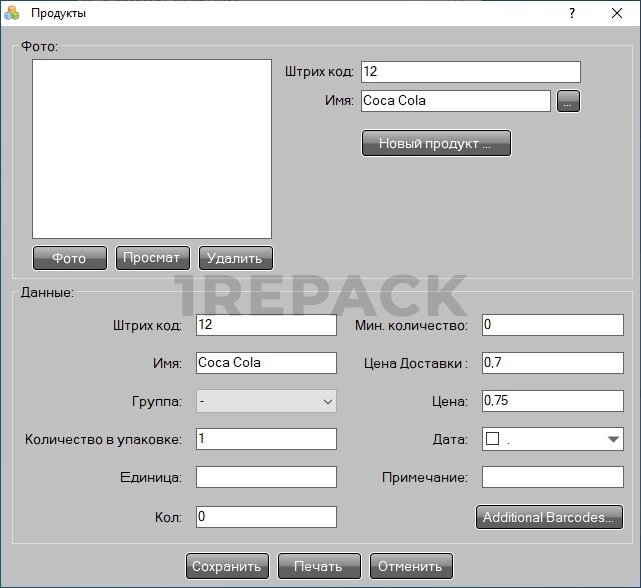Click the Products window app icon
641x588 pixels.
[x=12, y=13]
